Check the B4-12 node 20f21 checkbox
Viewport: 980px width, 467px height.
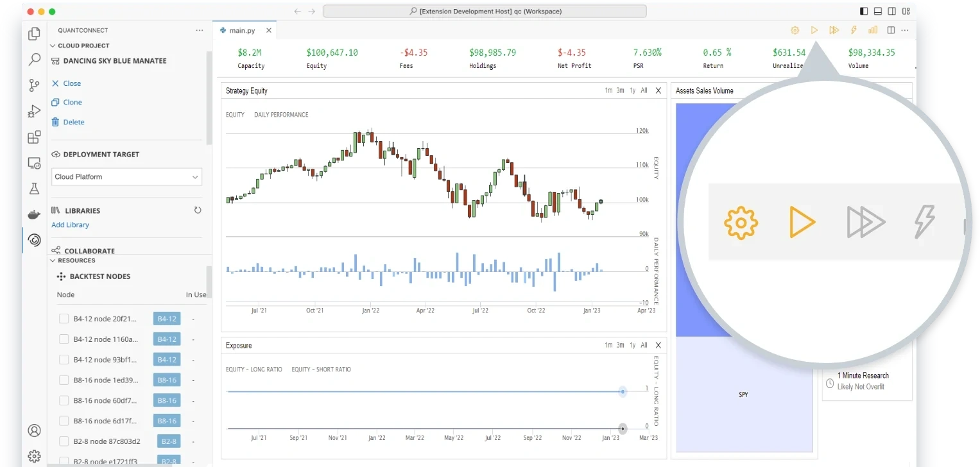coord(64,319)
